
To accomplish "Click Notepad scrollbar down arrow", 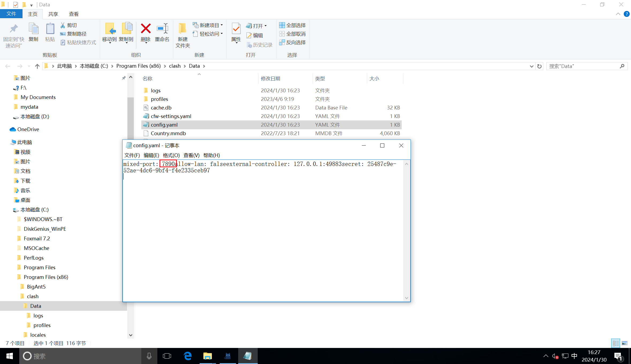I will (x=406, y=298).
